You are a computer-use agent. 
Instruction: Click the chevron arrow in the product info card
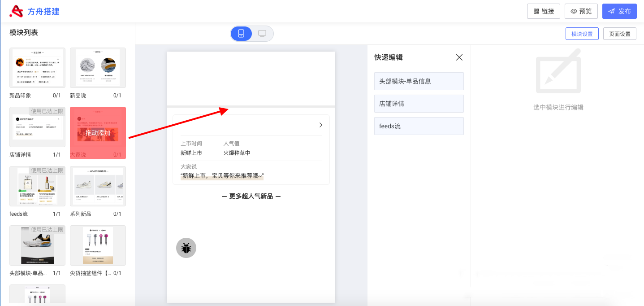tap(320, 125)
